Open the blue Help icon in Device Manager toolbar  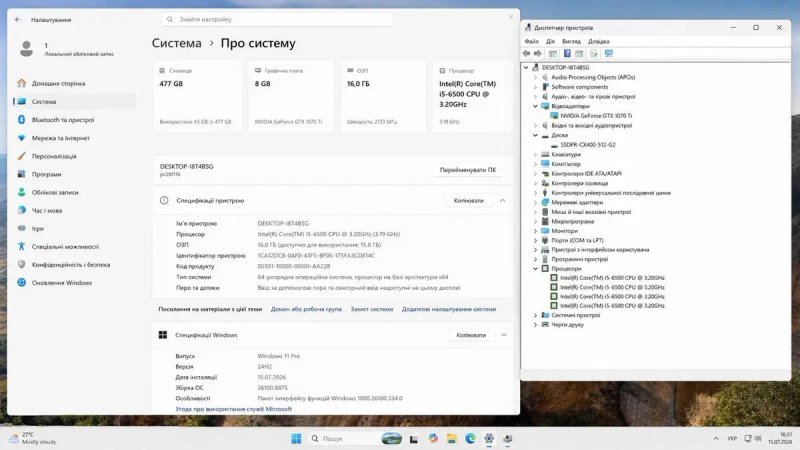(567, 54)
